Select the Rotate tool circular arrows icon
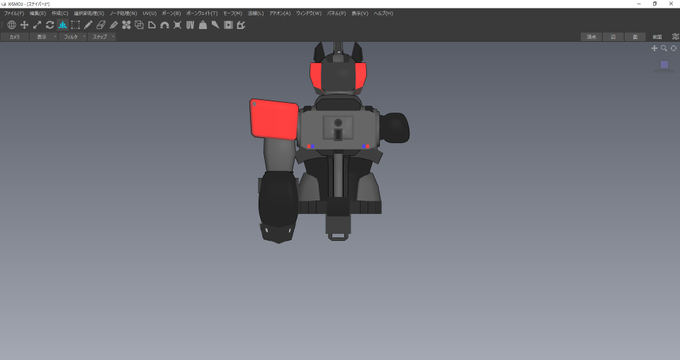Viewport: 680px width, 360px height. 50,25
